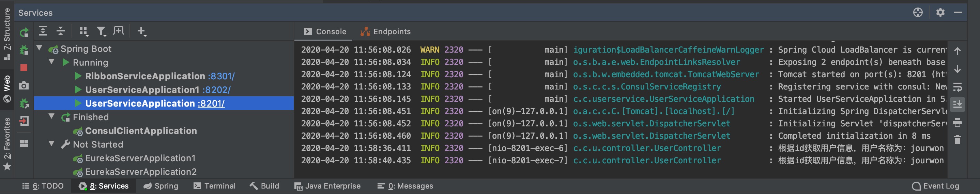The image size is (980, 194).
Task: Collapse the Running group node
Action: 51,62
